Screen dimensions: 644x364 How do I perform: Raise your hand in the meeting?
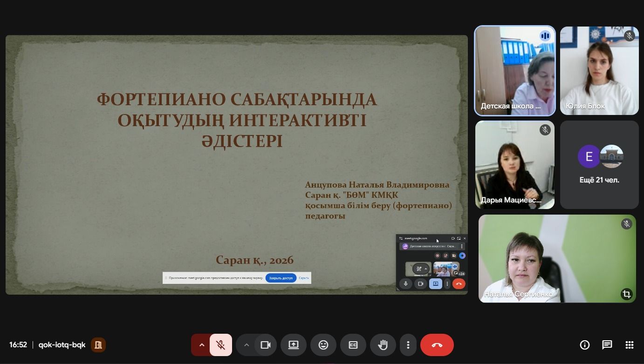(383, 345)
